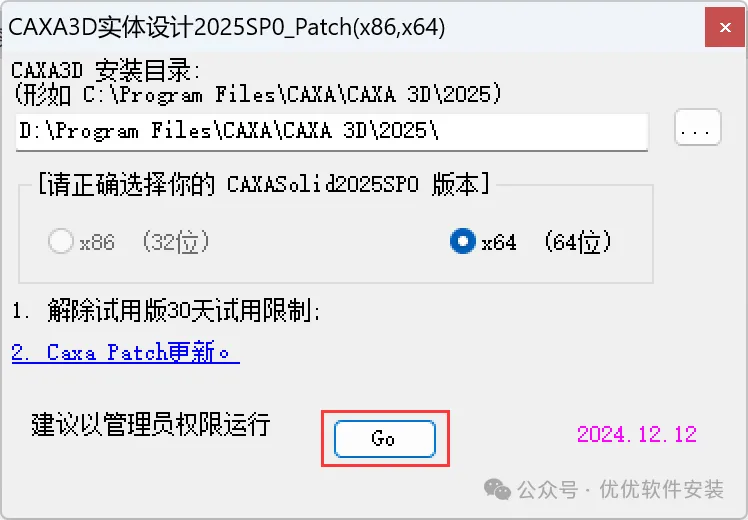
Task: Click the CAXA3D 安装目录 label
Action: pyautogui.click(x=105, y=71)
